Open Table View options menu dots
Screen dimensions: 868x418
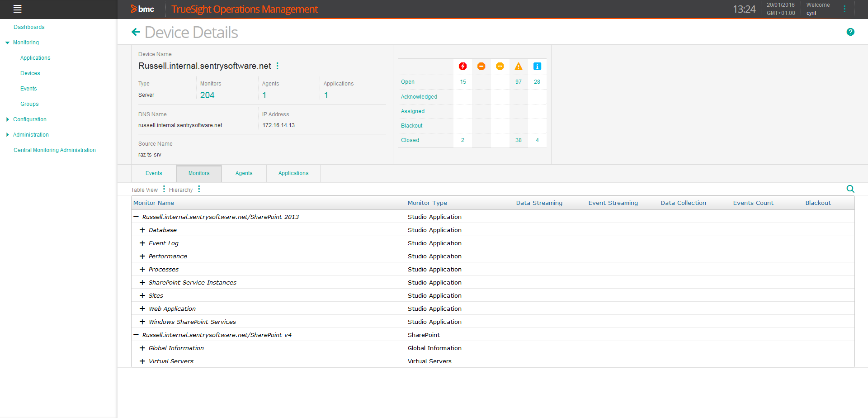coord(164,189)
